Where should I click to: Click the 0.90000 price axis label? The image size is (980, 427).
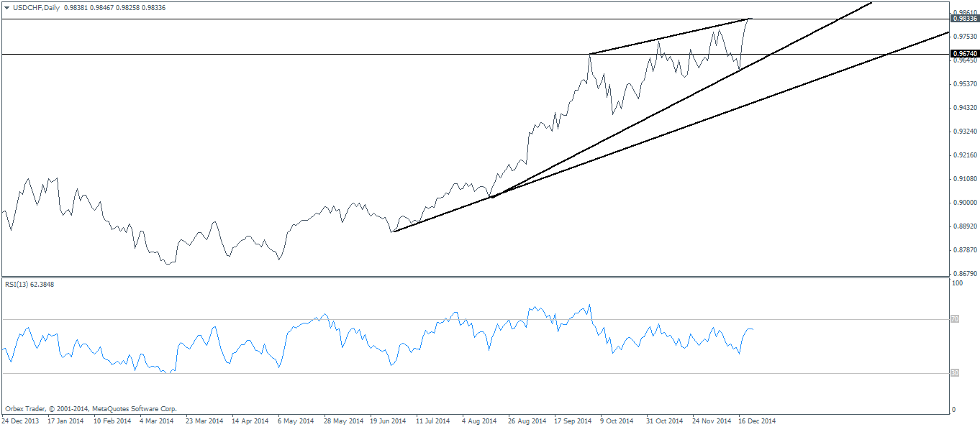[966, 202]
